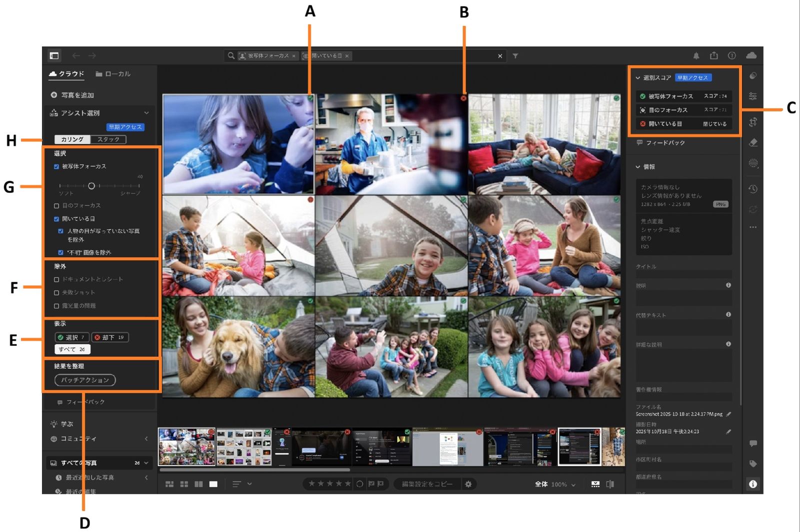Open the notifications bell
Viewport: 800px width, 532px height.
pyautogui.click(x=697, y=55)
